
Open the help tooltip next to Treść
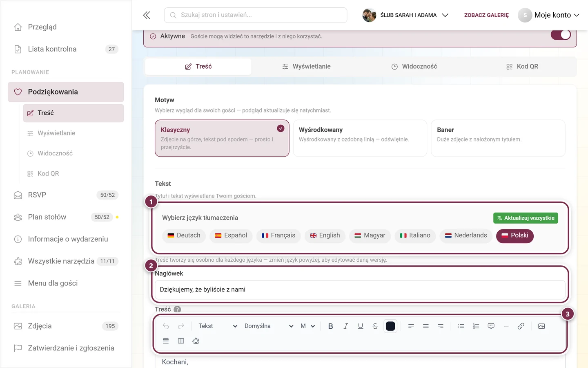tap(177, 309)
